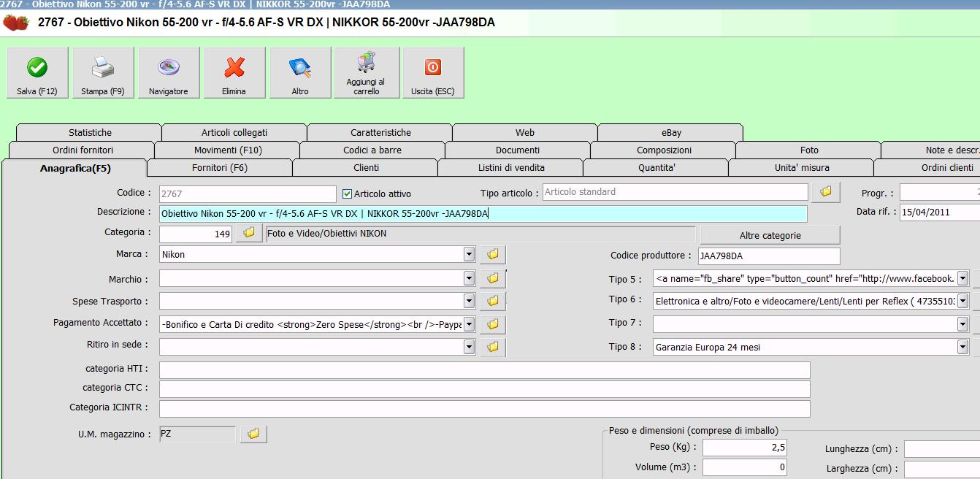The image size is (980, 479).
Task: Open the Quantita' tab
Action: [656, 168]
